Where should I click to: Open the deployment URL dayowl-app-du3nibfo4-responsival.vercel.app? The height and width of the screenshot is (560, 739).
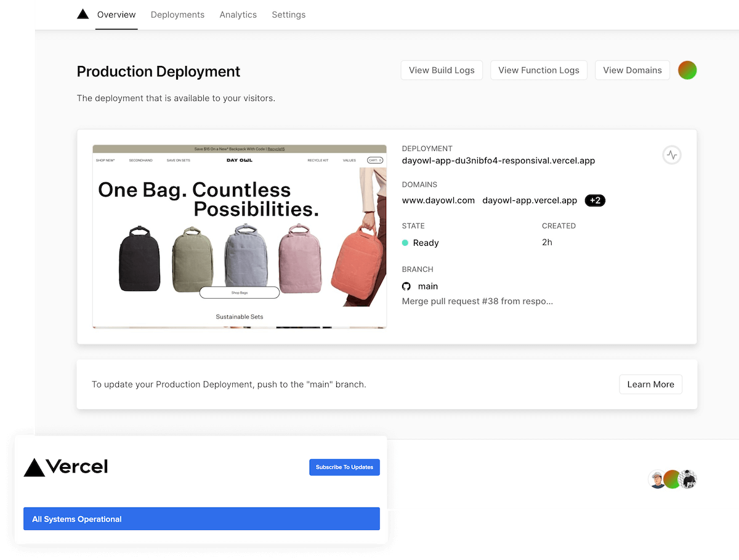click(499, 160)
